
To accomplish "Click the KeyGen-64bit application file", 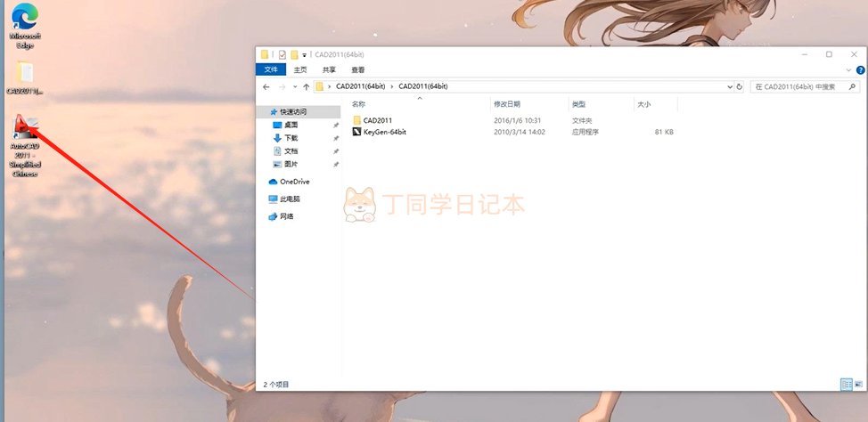I will pos(384,132).
